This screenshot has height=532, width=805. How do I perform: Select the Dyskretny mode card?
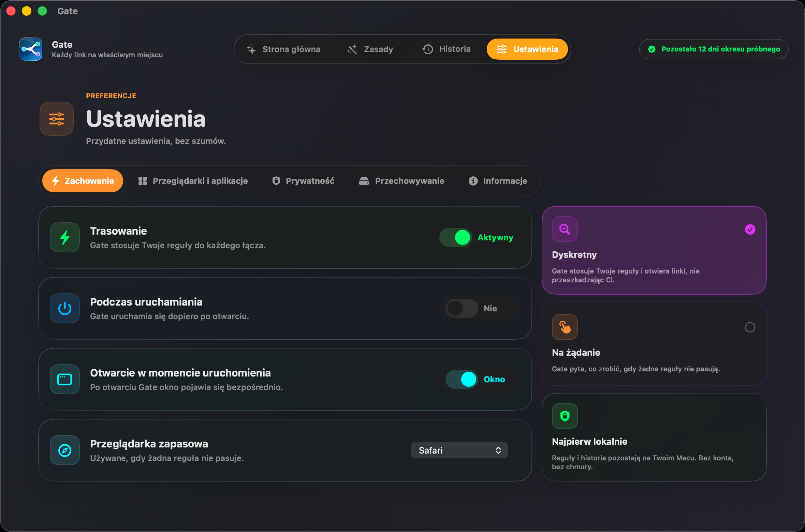(654, 250)
